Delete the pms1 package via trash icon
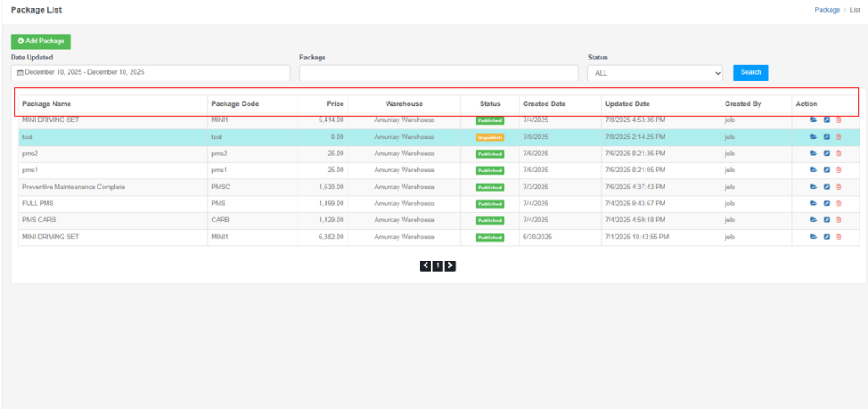Image resolution: width=868 pixels, height=409 pixels. (x=838, y=171)
